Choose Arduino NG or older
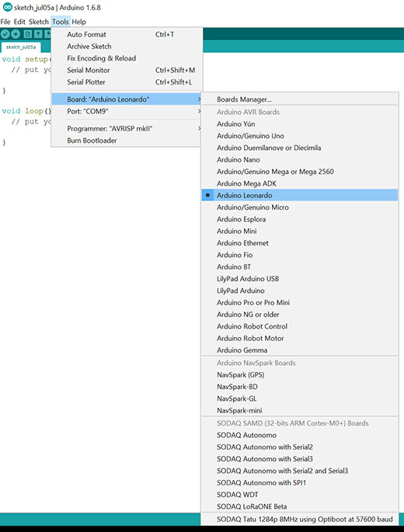Viewport: 404px width, 532px height. (300, 315)
